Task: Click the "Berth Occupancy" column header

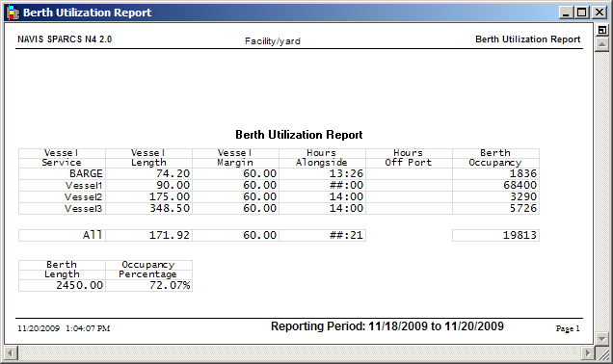Action: [495, 158]
